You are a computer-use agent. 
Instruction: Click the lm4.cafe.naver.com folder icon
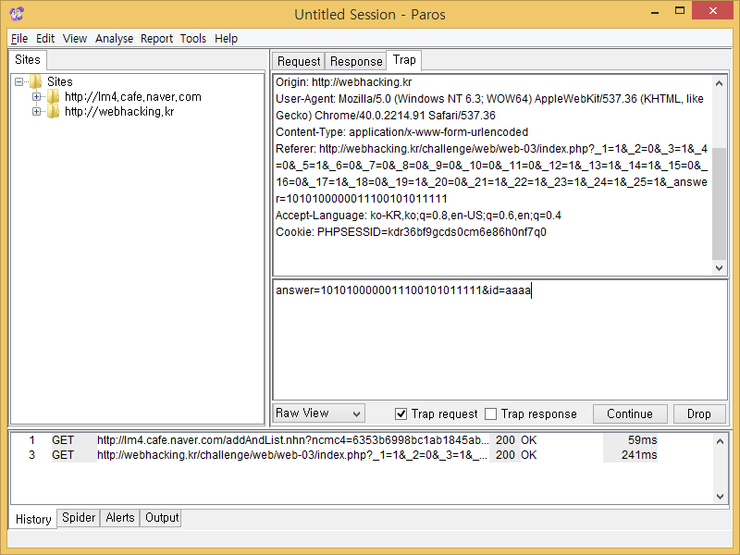[x=53, y=97]
